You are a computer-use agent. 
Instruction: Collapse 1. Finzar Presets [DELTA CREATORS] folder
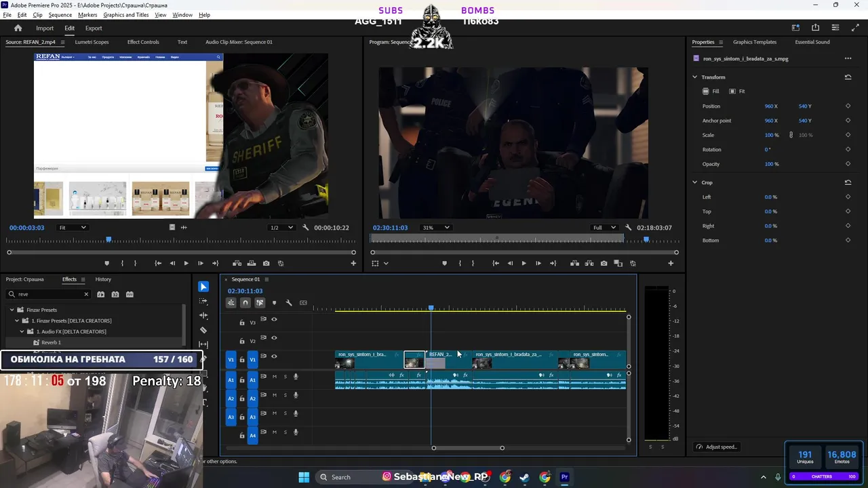tap(17, 321)
